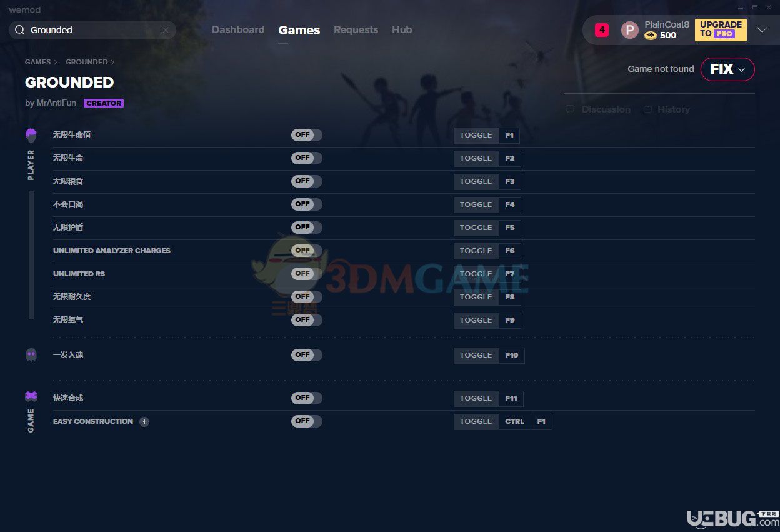Viewport: 780px width, 532px height.
Task: Enable the 无限粮食 switch
Action: [306, 181]
